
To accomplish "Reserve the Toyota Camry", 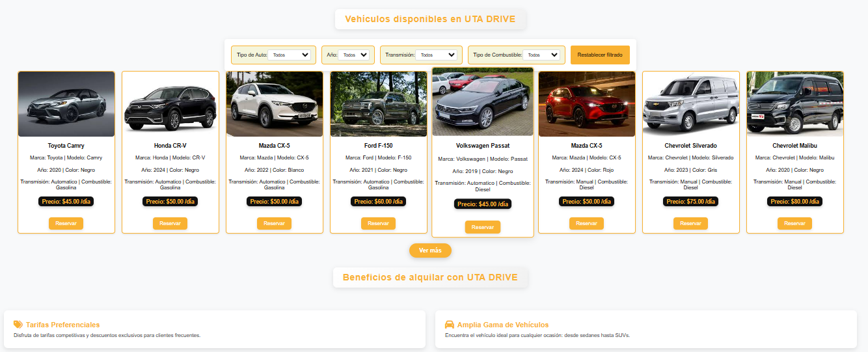I will (x=66, y=223).
